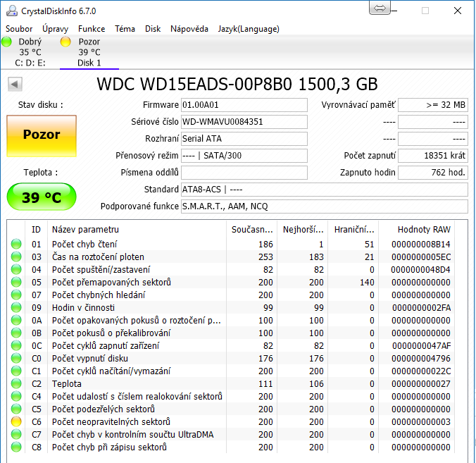
Task: Select the Pozor Disk 1 tab
Action: pyautogui.click(x=89, y=52)
